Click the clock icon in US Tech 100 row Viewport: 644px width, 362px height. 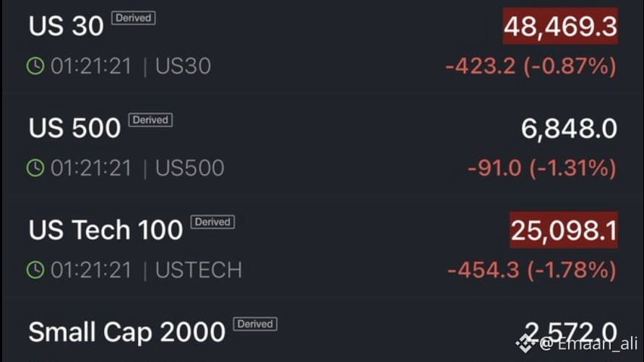[x=35, y=270]
